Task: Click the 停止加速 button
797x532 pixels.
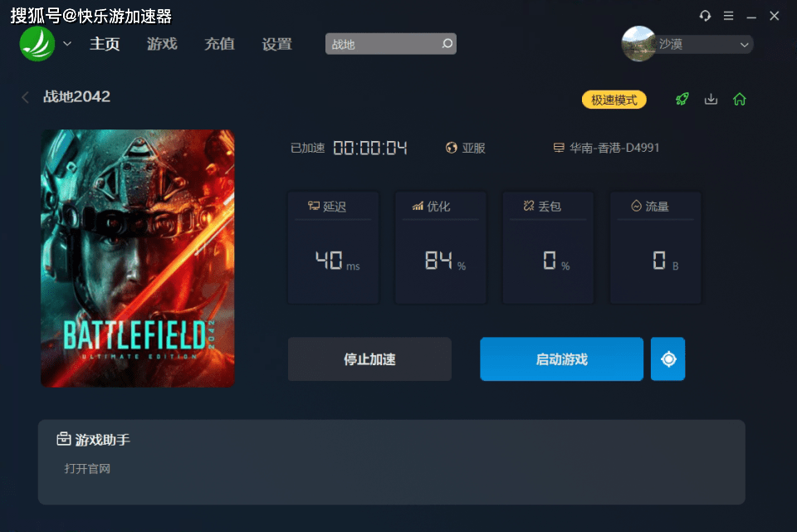Action: 369,359
